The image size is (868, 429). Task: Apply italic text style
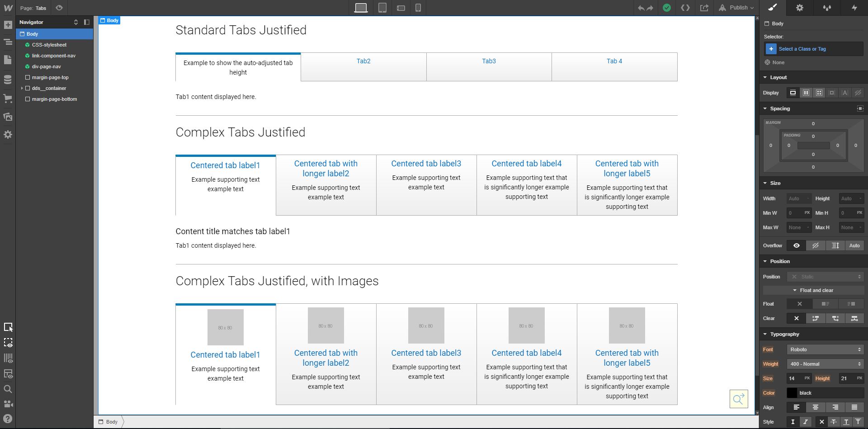[806, 422]
